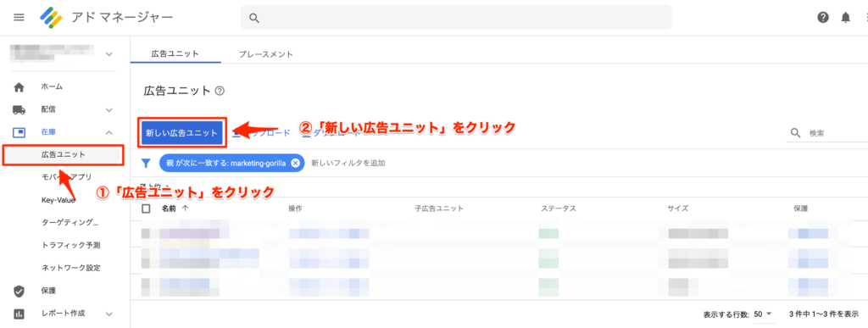
Task: Collapse the 在庫 sidebar section
Action: (x=109, y=132)
